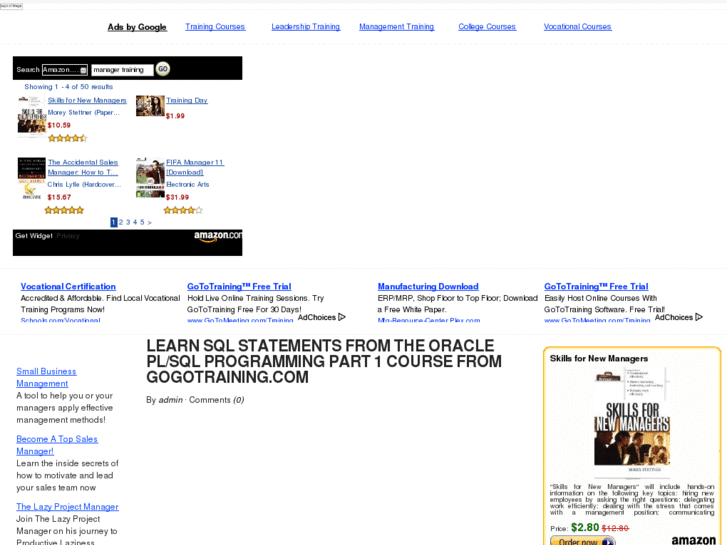
Task: Click Skills for New Managers book thumbnail
Action: click(32, 116)
